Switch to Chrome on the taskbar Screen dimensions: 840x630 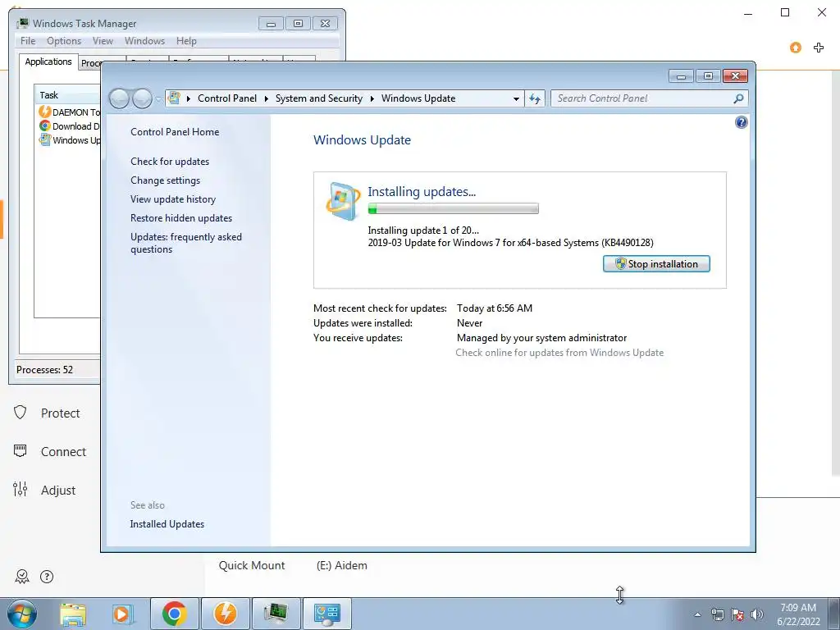click(175, 614)
